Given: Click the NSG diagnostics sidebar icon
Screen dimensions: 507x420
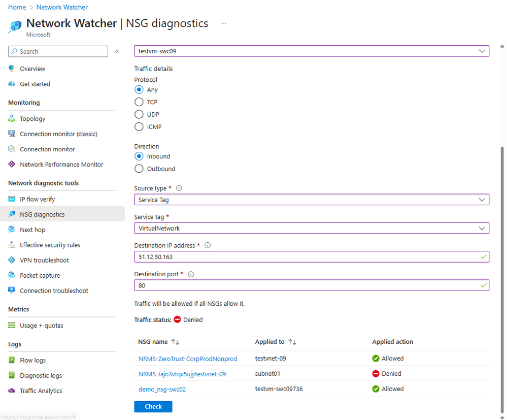Looking at the screenshot, I should [x=12, y=214].
